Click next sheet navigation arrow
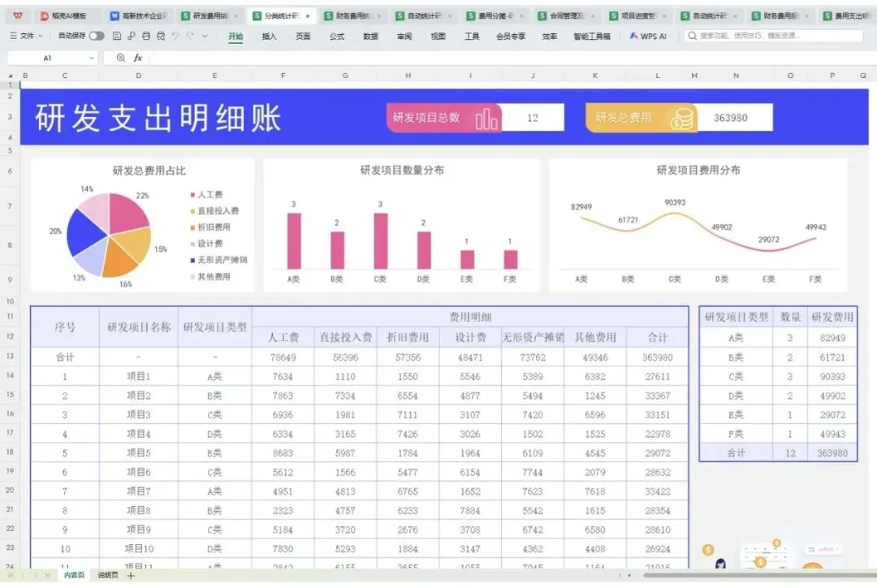The height and width of the screenshot is (588, 877). [x=35, y=575]
